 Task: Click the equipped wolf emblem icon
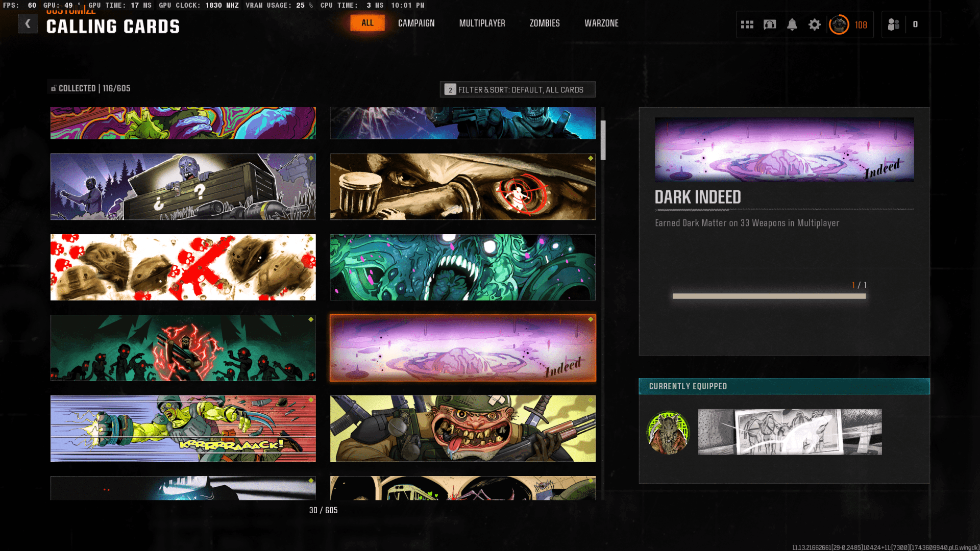pyautogui.click(x=668, y=433)
